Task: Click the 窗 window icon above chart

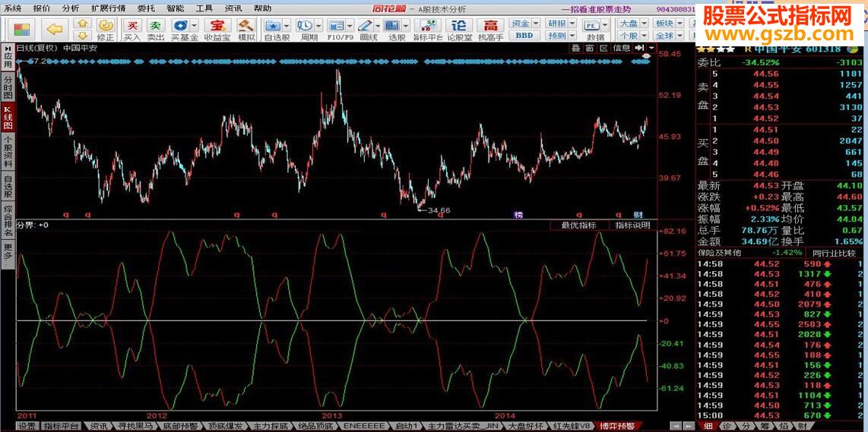Action: (x=590, y=48)
